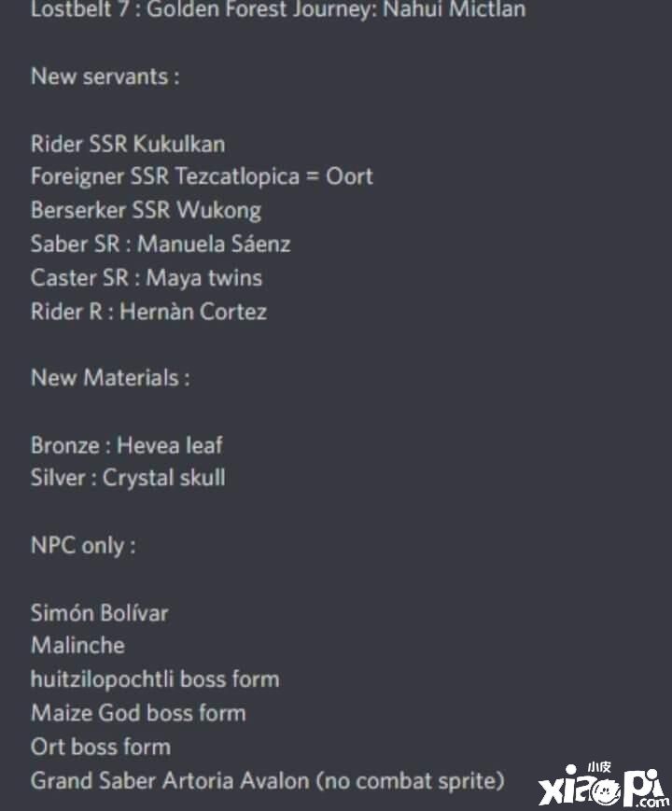Viewport: 672px width, 811px height.
Task: Select the huitzilopochtli boss form line
Action: [x=155, y=678]
